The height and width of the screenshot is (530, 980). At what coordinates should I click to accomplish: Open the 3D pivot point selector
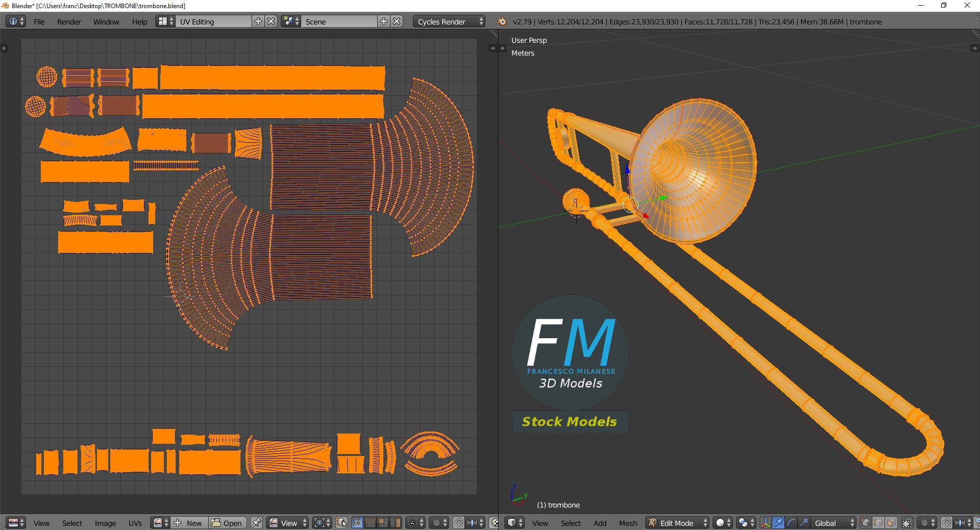pos(745,523)
